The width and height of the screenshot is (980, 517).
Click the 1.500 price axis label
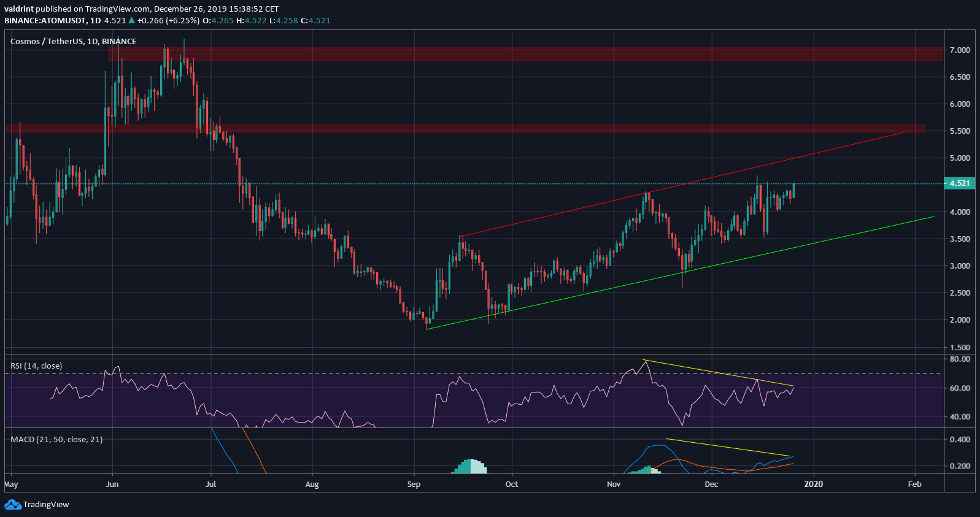pos(960,347)
